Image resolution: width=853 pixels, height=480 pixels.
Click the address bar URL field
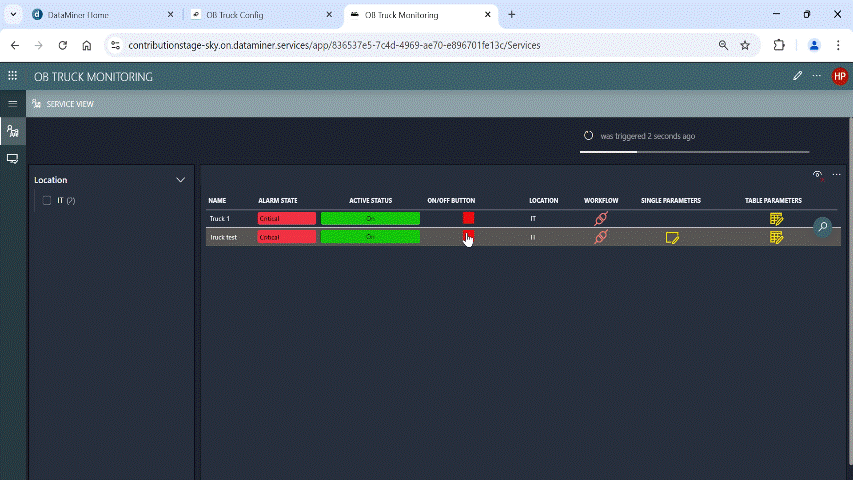point(334,45)
